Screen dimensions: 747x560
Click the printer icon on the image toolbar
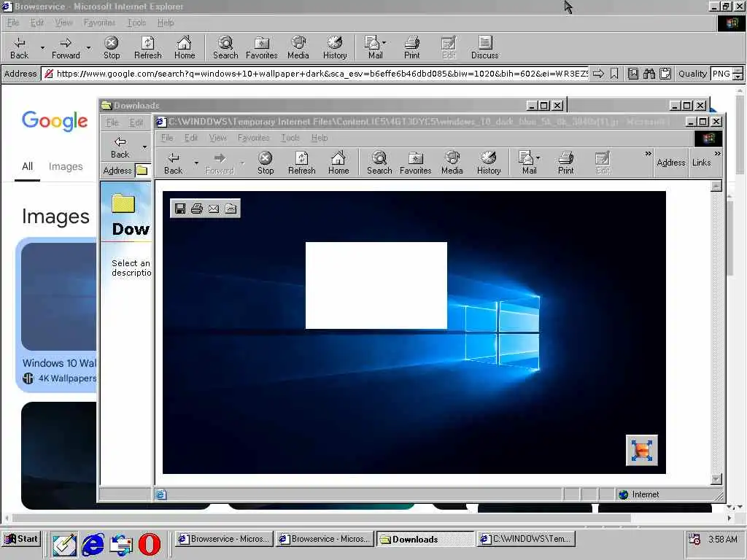point(197,209)
